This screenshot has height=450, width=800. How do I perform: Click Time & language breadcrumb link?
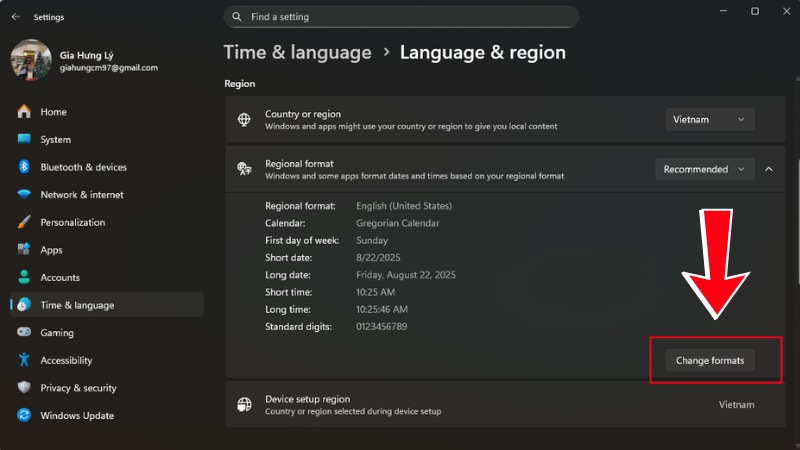point(297,53)
